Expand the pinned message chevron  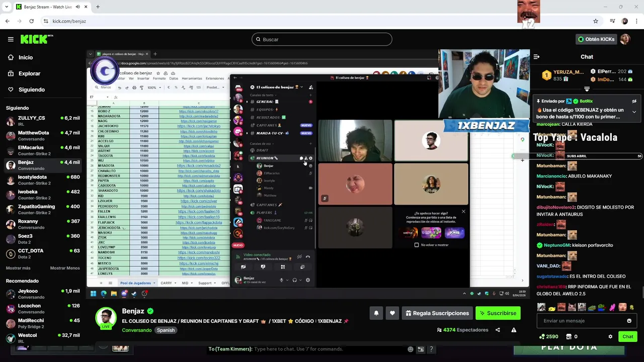tap(634, 112)
